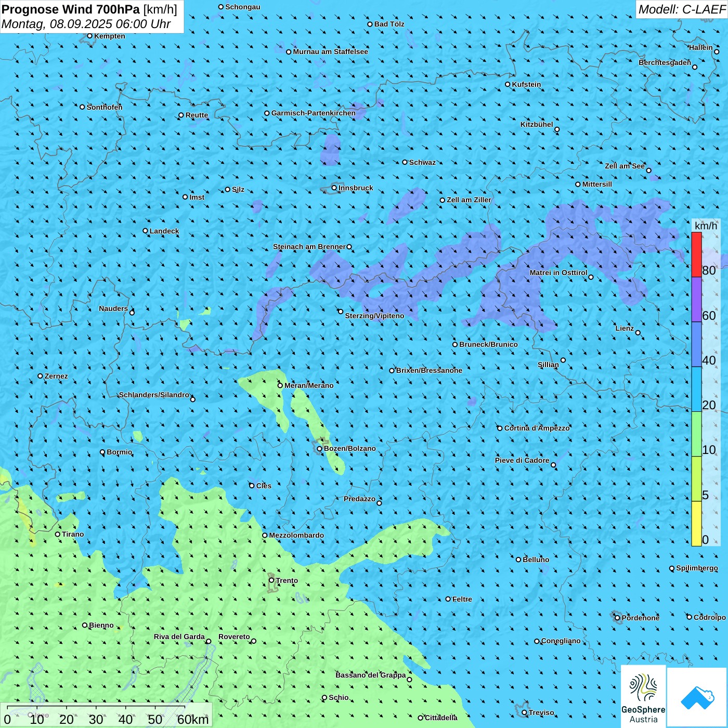This screenshot has height=728, width=728.
Task: Click the Conegliano city label
Action: pos(561,641)
